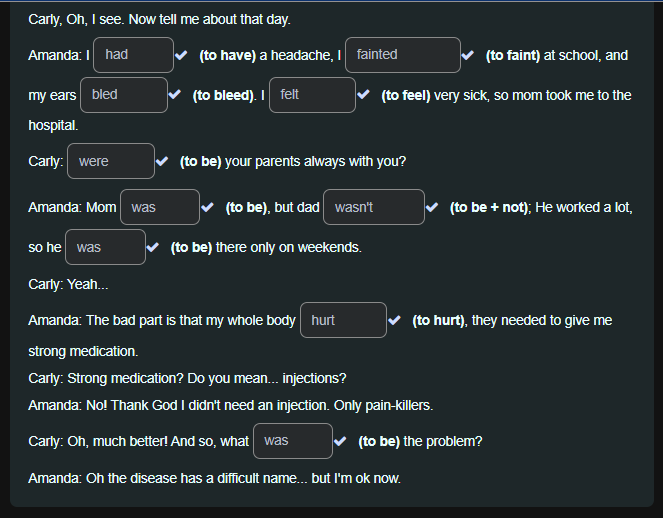The height and width of the screenshot is (518, 663).
Task: Focus the 'was' field following 'so he'
Action: tap(105, 248)
